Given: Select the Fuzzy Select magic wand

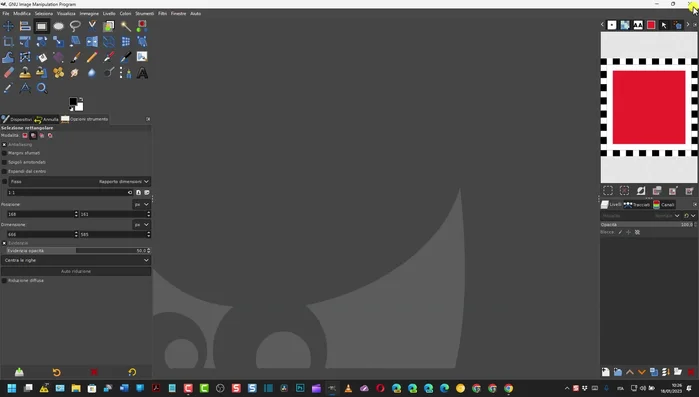Looking at the screenshot, I should 125,26.
